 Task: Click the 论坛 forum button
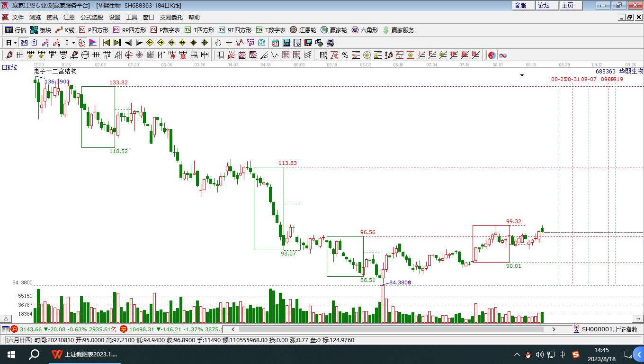pyautogui.click(x=547, y=5)
